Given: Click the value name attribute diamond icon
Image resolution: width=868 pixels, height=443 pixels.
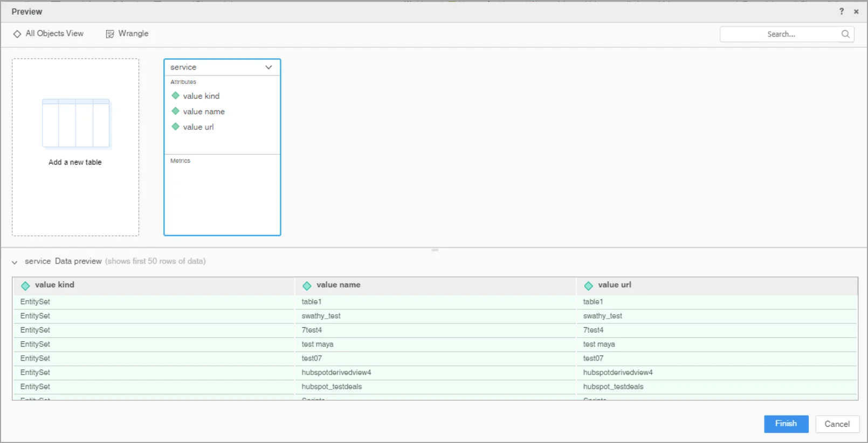Looking at the screenshot, I should [175, 111].
